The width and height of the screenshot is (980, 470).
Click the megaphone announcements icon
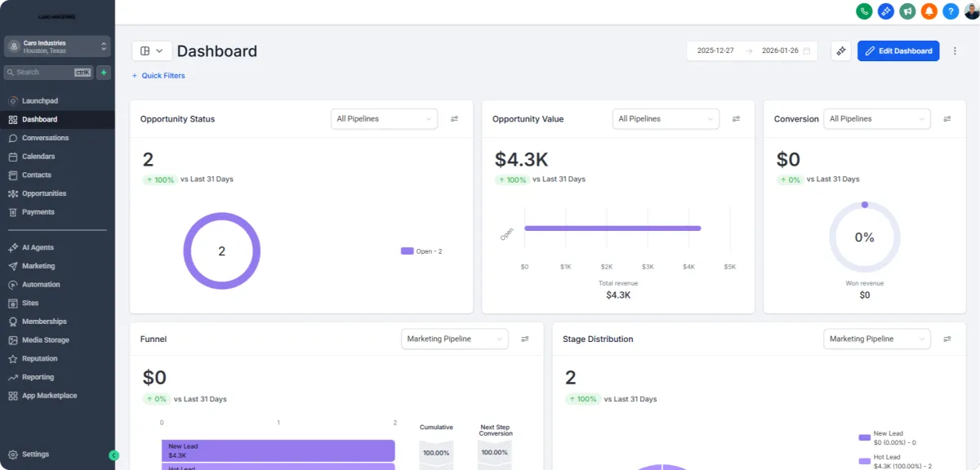907,11
